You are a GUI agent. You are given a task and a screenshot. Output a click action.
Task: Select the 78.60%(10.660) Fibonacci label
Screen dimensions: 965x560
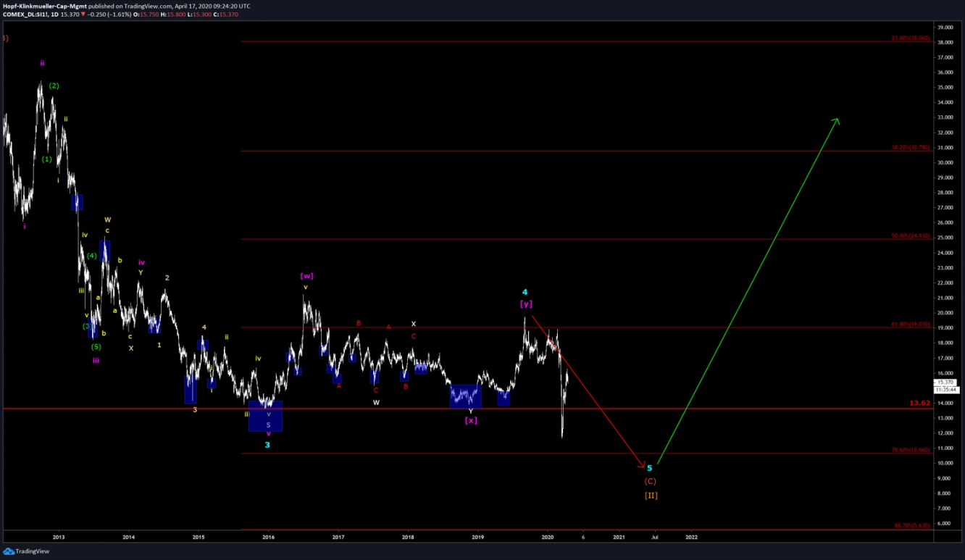(911, 450)
